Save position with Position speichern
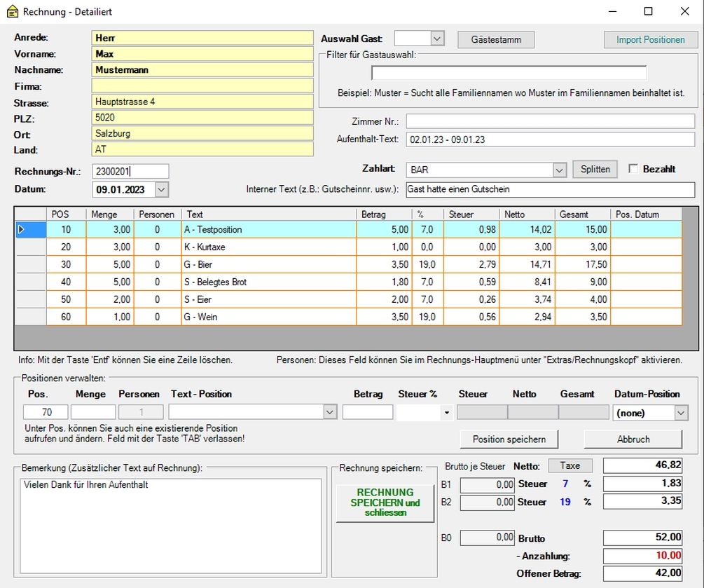Image resolution: width=704 pixels, height=588 pixels. [509, 439]
